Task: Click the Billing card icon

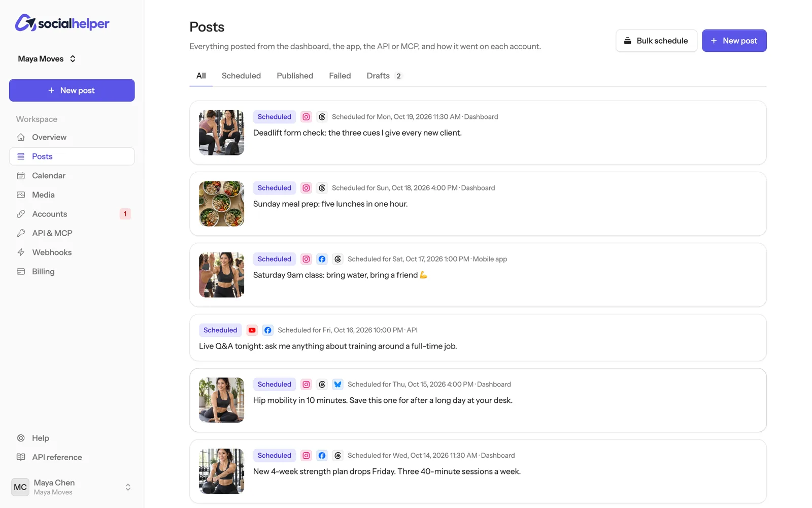Action: click(21, 272)
